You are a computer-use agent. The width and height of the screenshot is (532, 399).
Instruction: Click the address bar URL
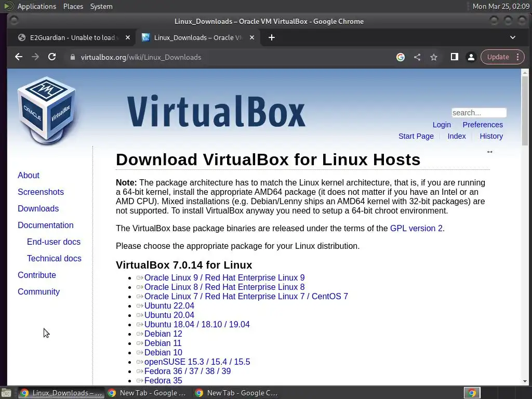(141, 57)
